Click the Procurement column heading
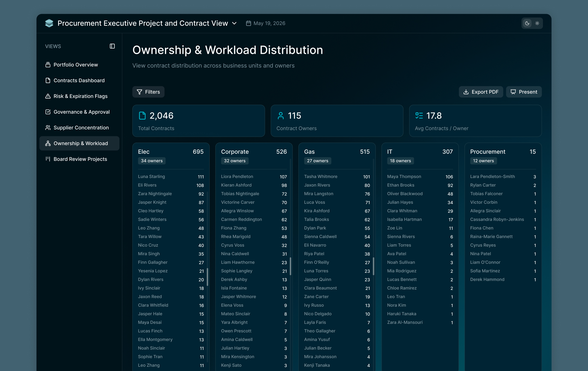Screen dimensions: 588x371 click(x=487, y=152)
